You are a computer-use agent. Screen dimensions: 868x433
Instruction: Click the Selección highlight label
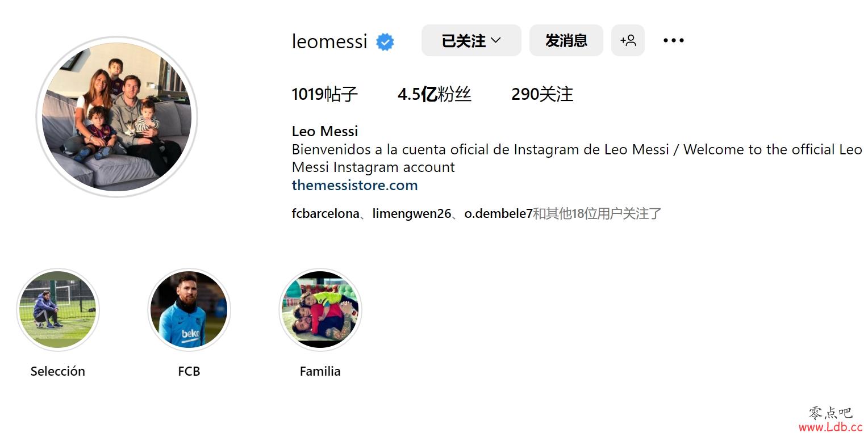pyautogui.click(x=58, y=371)
